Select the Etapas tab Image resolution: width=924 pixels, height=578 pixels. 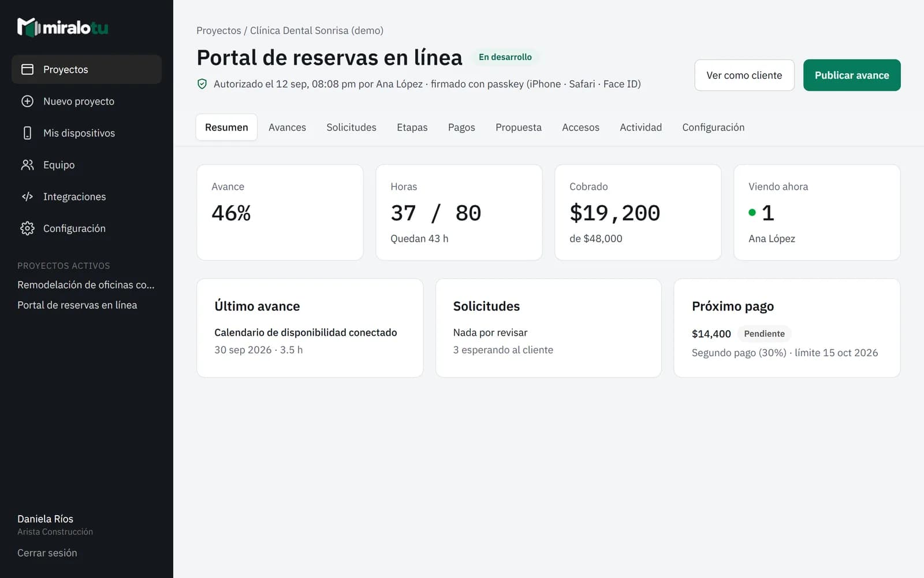(412, 127)
